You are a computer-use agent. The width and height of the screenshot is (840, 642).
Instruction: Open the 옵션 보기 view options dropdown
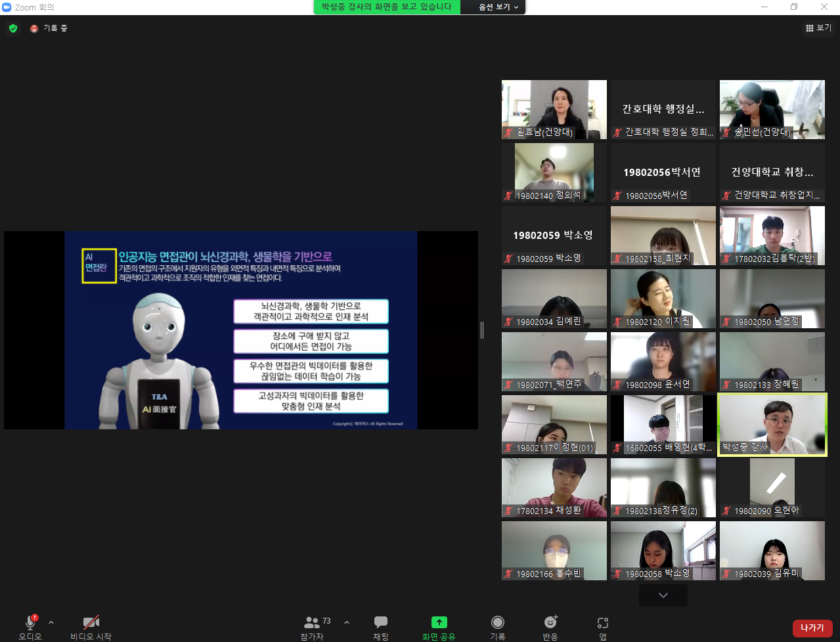click(498, 7)
